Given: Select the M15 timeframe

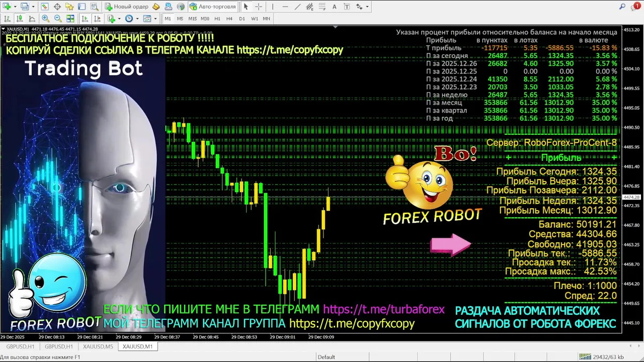Looking at the screenshot, I should point(193,19).
